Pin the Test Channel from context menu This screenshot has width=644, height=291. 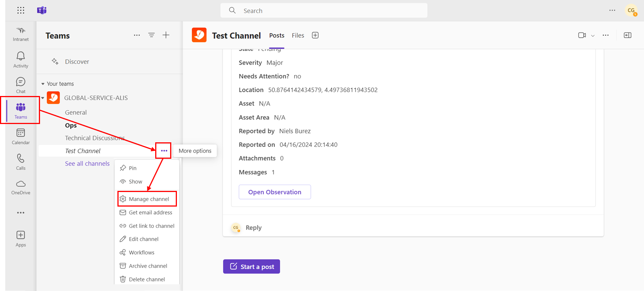click(132, 168)
